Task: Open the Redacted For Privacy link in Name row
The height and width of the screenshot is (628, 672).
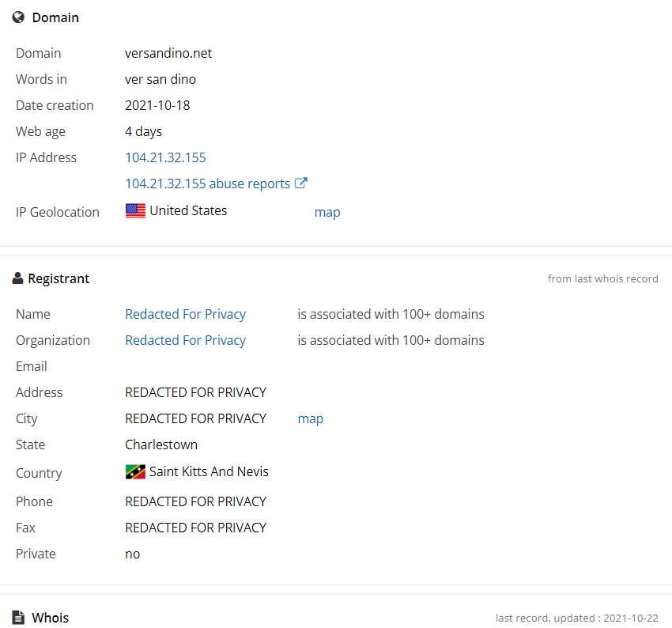Action: tap(186, 314)
